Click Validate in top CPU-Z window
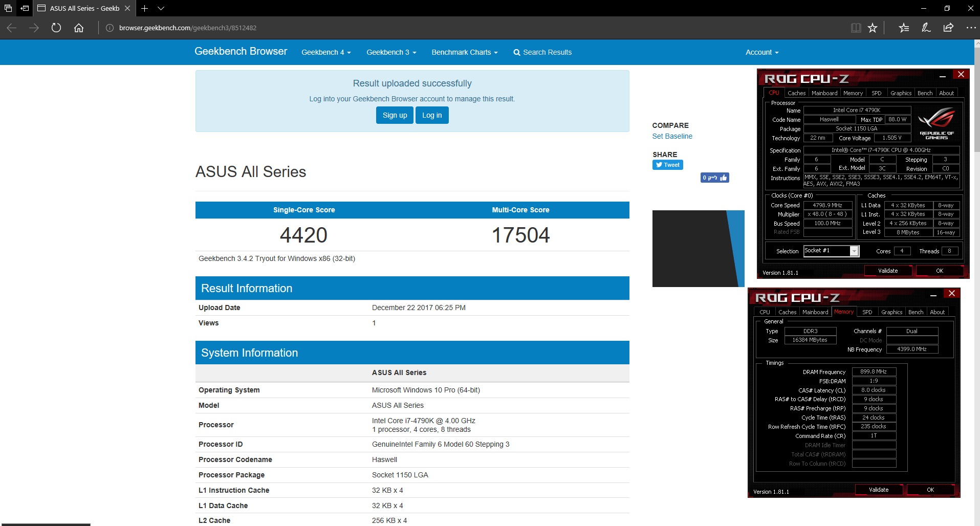Screen dimensions: 980x526 [x=888, y=271]
